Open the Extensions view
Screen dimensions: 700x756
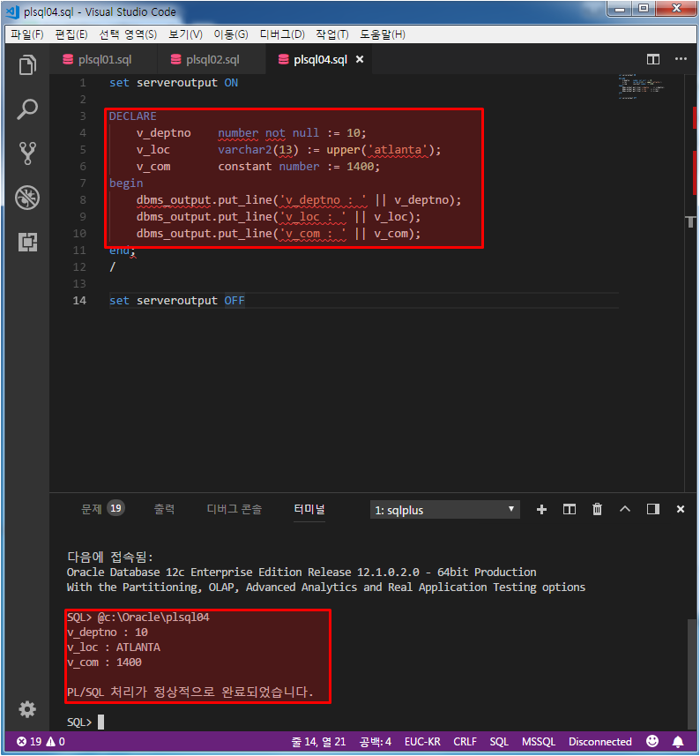(27, 242)
